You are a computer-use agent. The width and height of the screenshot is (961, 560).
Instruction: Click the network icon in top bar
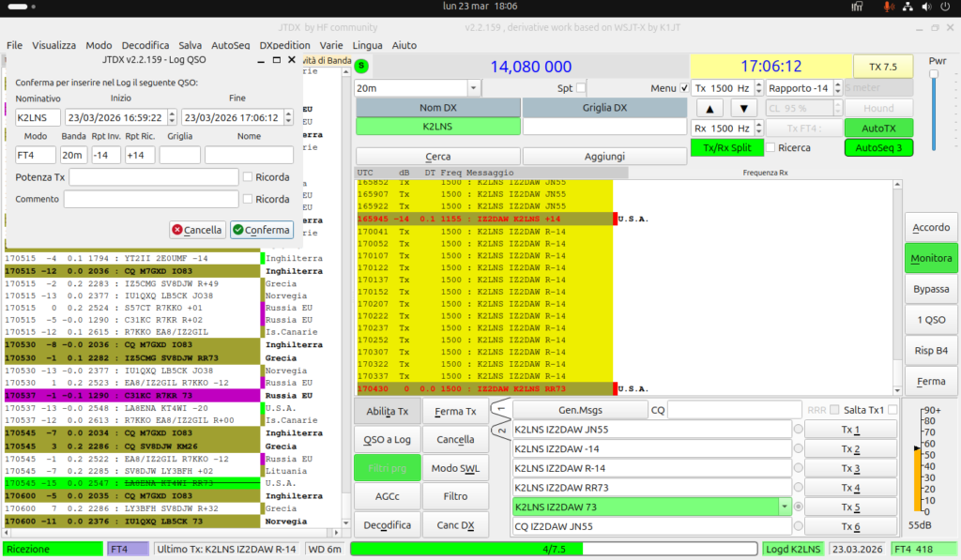point(908,7)
